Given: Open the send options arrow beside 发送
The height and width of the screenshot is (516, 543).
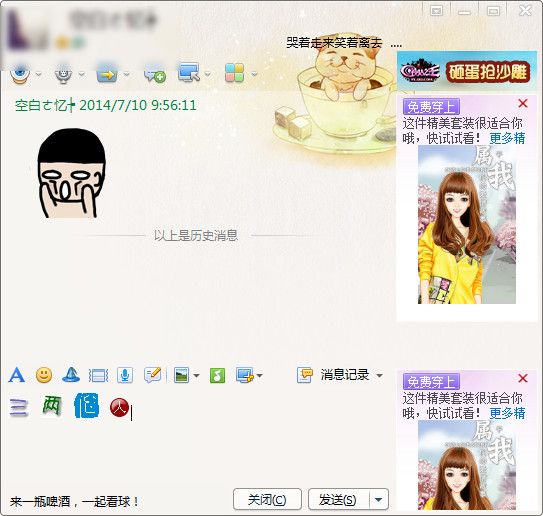Looking at the screenshot, I should tap(379, 499).
